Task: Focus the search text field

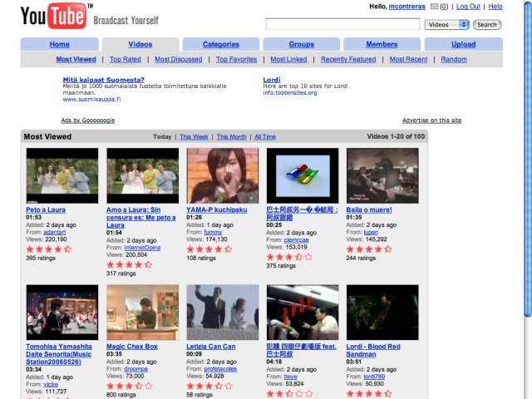Action: click(342, 25)
